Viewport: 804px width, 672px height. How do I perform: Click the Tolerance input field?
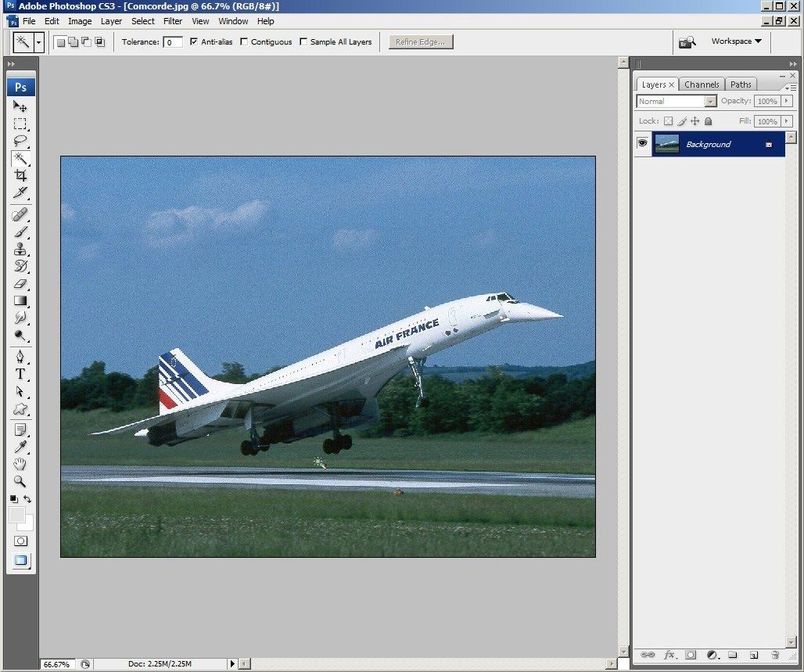tap(173, 42)
